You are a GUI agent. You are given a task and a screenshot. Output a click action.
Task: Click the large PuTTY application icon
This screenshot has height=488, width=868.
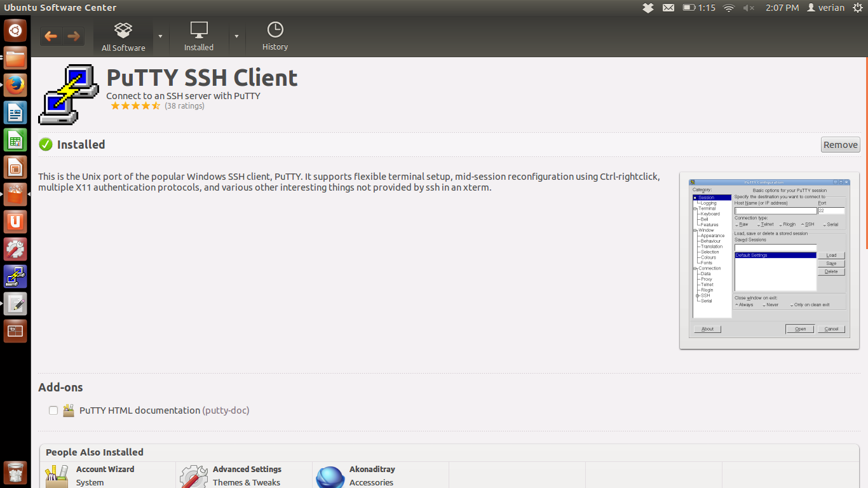tap(69, 94)
